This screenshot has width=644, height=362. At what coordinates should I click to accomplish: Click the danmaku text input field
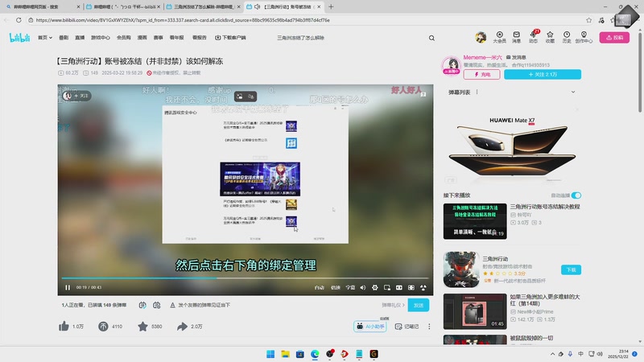[x=271, y=305]
